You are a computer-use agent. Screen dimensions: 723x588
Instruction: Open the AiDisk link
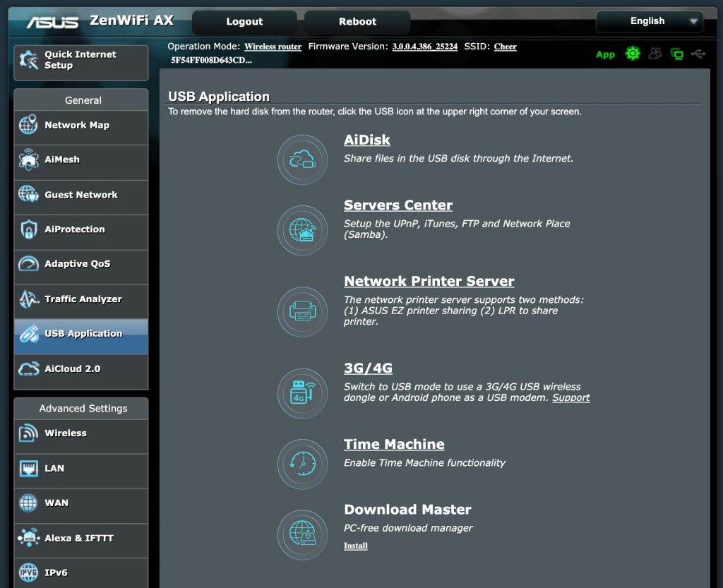[x=367, y=140]
